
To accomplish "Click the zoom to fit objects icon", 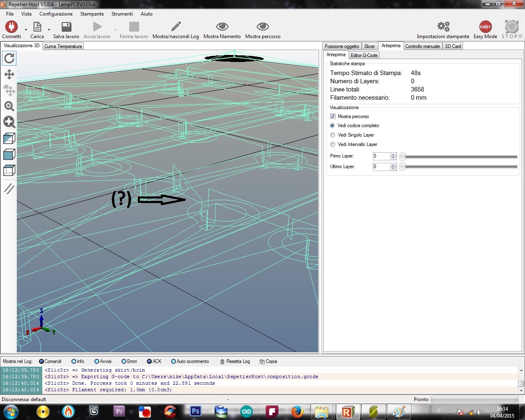I will coord(9,122).
